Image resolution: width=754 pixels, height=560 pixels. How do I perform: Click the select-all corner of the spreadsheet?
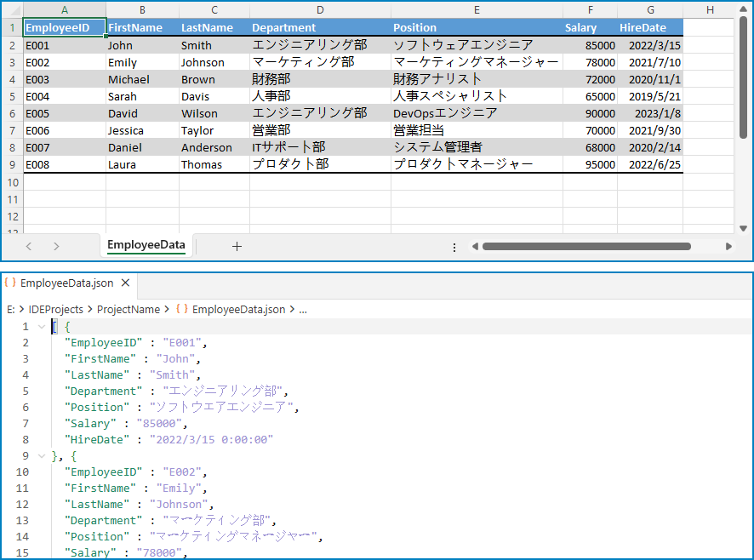point(12,9)
